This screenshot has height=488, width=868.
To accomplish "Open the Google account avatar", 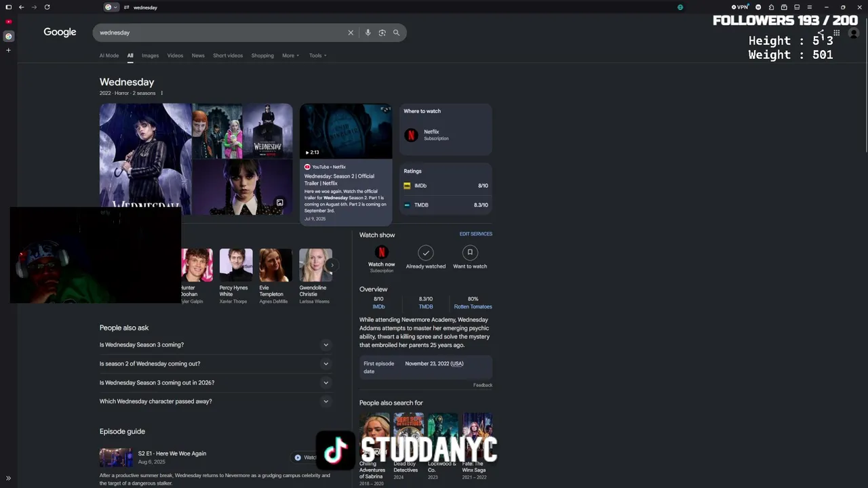I will click(x=854, y=33).
